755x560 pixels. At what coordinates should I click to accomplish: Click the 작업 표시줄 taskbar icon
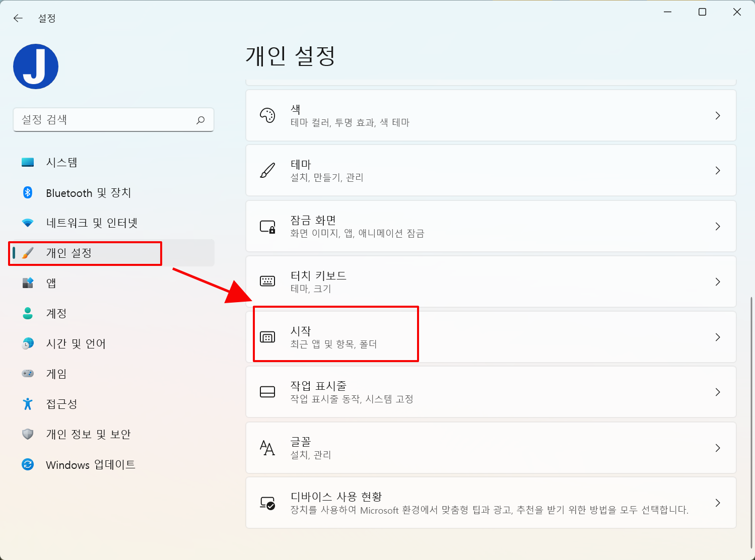pos(267,392)
